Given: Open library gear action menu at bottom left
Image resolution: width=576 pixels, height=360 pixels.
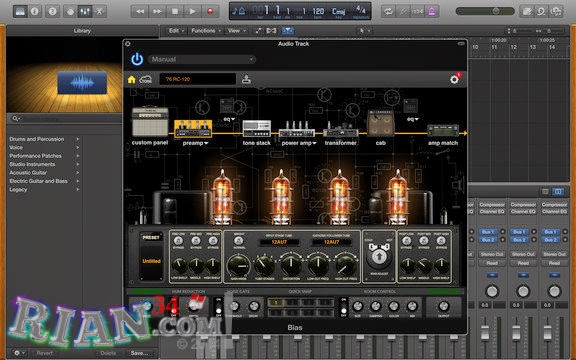Looking at the screenshot, I should (x=18, y=353).
